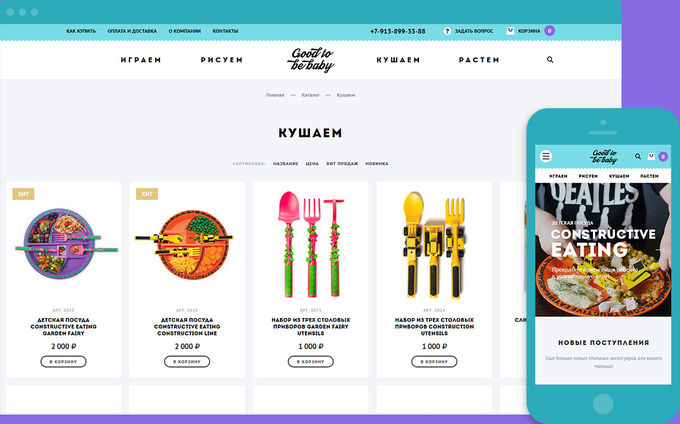Add Construction Utensils set to cart

point(434,362)
